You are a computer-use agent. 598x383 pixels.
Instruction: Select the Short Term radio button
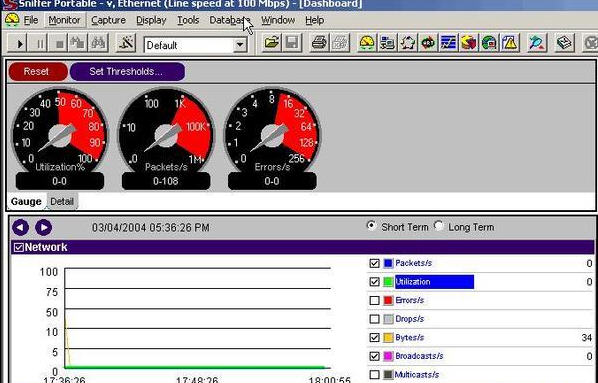[371, 226]
